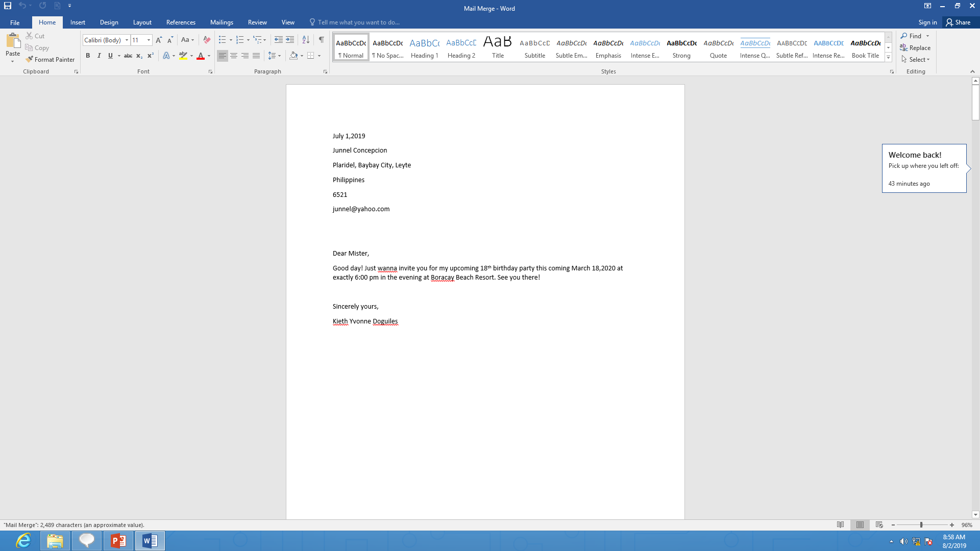
Task: Click the Grow Font icon
Action: tap(159, 40)
